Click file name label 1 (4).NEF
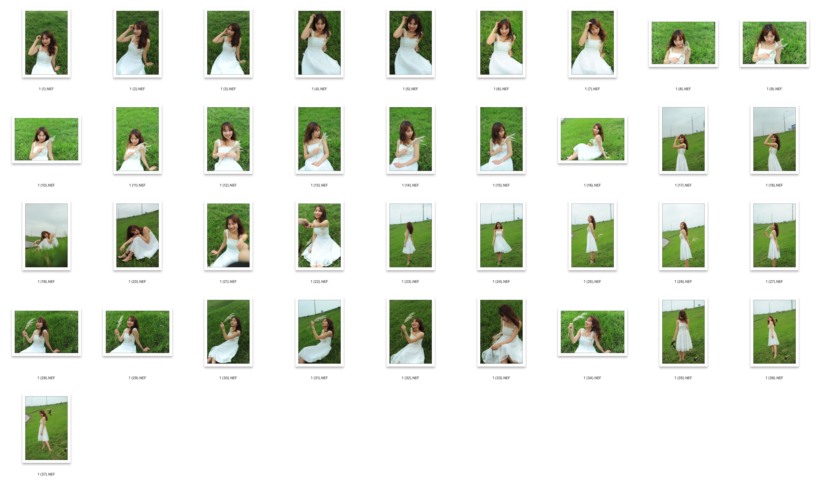 (319, 89)
